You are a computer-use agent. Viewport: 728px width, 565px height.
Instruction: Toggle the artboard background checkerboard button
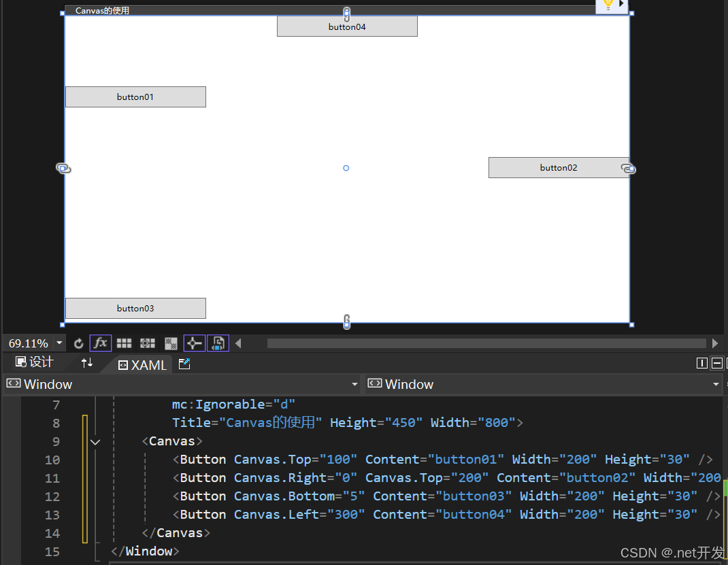171,343
